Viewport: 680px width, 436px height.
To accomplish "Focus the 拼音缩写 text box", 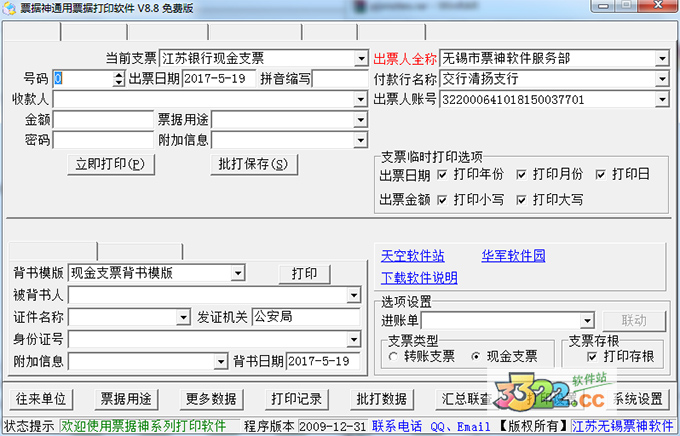I will click(x=340, y=79).
